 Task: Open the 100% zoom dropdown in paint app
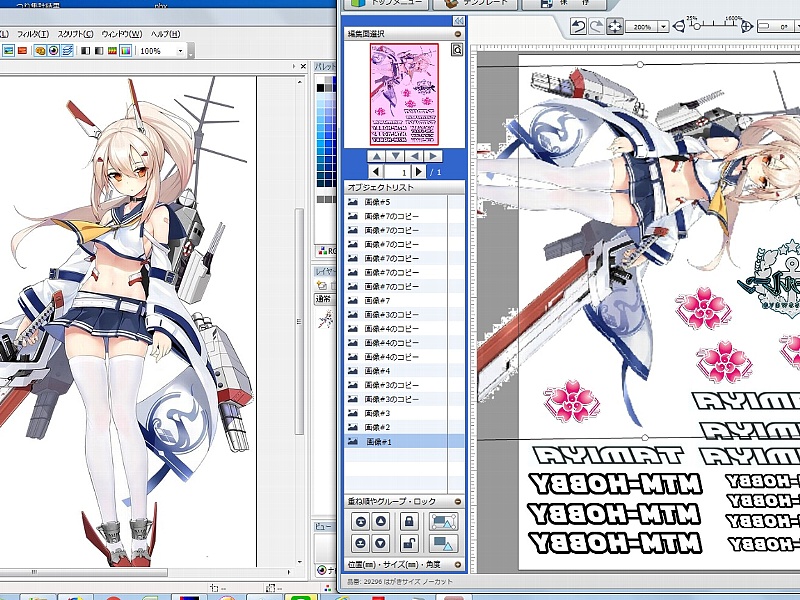[180, 51]
